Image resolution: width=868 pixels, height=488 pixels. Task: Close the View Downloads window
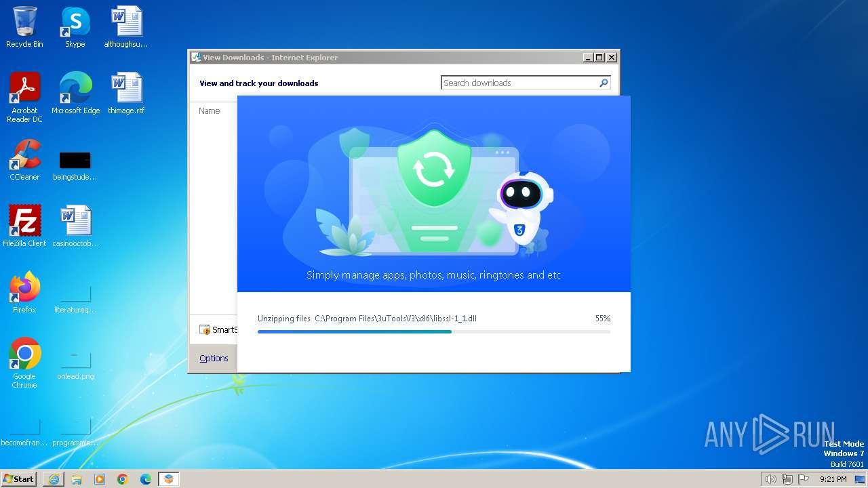coord(612,58)
